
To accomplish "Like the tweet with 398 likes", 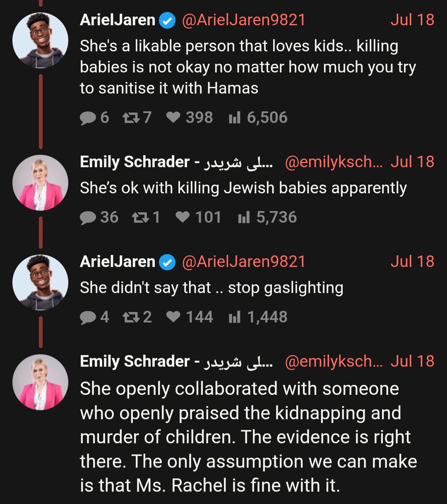I will coord(190,118).
